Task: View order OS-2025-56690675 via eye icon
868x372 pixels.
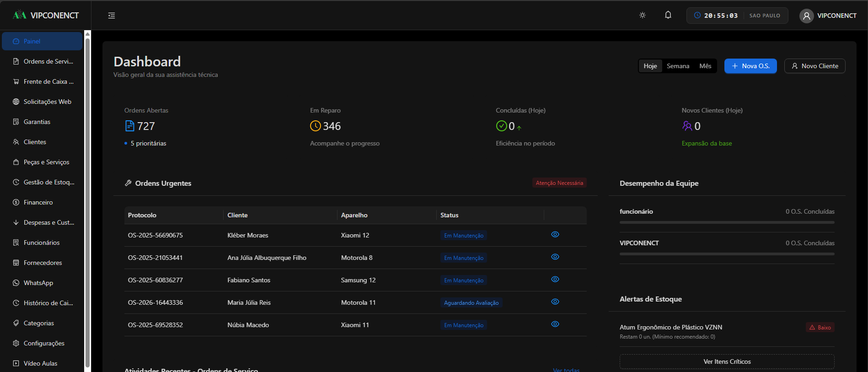Action: click(x=555, y=235)
